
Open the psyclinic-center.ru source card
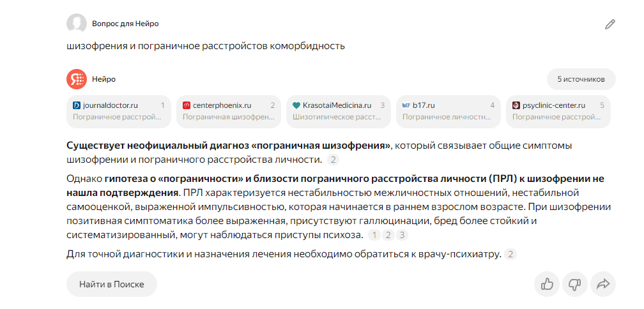(558, 112)
